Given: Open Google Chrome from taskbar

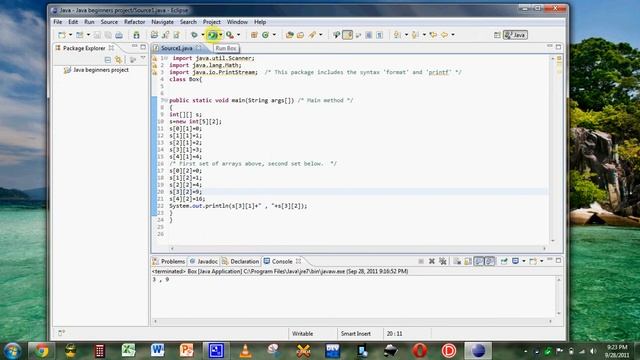Looking at the screenshot, I should point(41,351).
